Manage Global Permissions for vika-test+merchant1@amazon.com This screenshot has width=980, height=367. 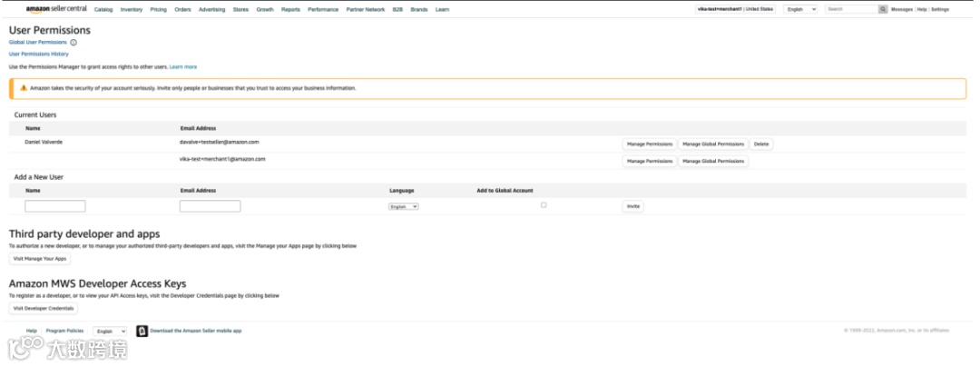click(713, 162)
